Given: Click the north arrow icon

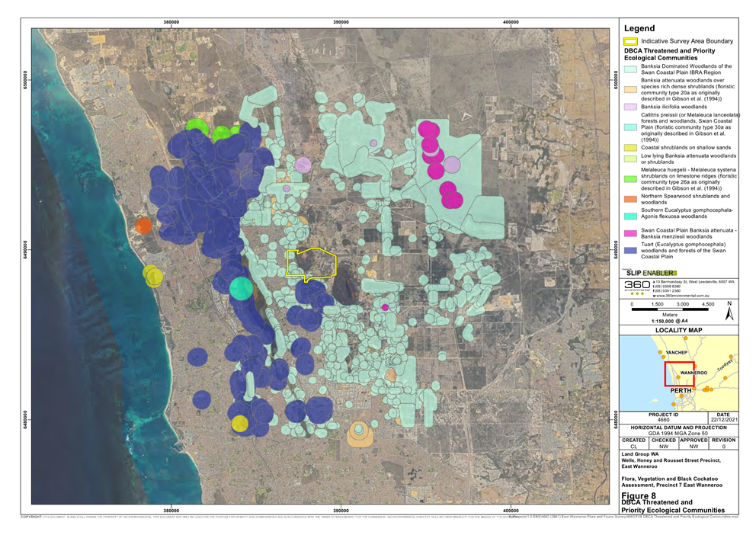Looking at the screenshot, I should (x=729, y=312).
